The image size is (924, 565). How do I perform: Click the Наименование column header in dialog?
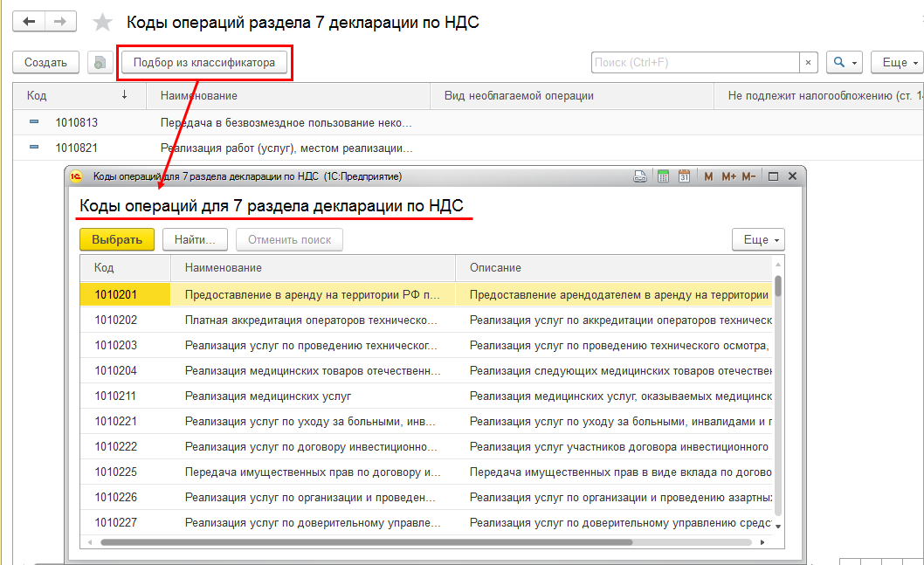313,267
